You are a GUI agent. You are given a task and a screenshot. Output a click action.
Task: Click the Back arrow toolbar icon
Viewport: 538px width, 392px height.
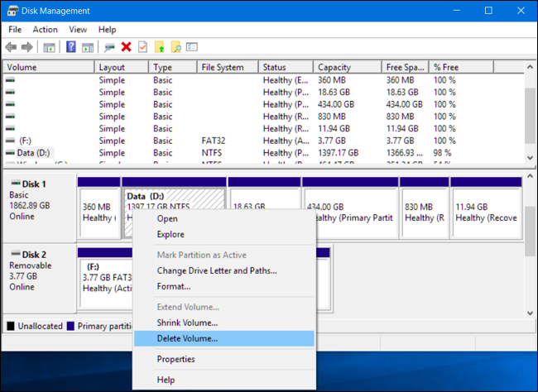(11, 47)
